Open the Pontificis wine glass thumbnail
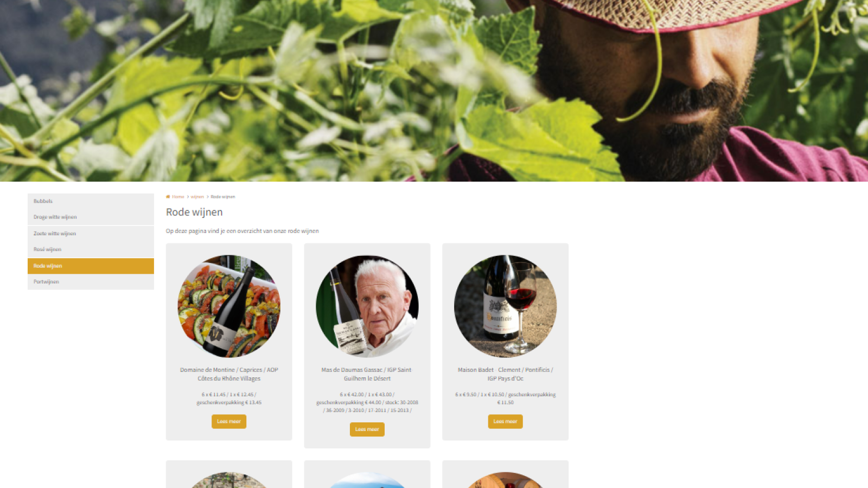Viewport: 868px width, 488px height. click(506, 306)
